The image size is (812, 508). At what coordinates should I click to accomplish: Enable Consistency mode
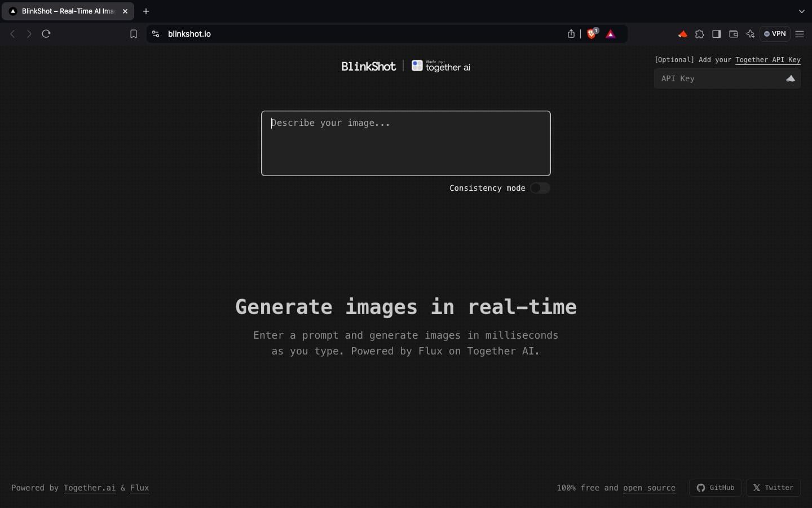click(x=540, y=188)
